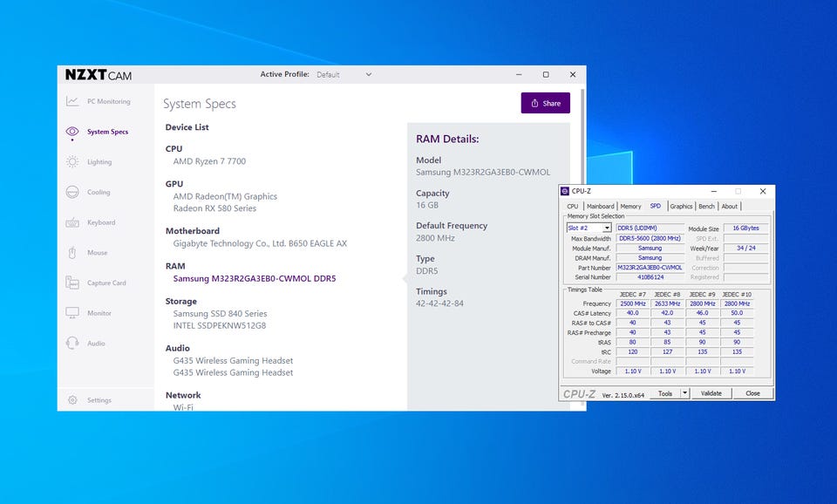This screenshot has width=837, height=504.
Task: Click the JEDEC #10 CAS# Latency 50.0 cell
Action: pyautogui.click(x=737, y=313)
